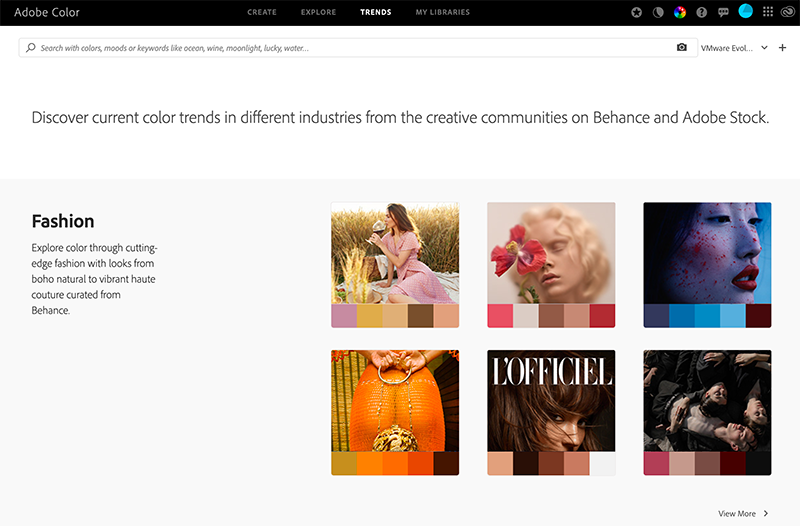This screenshot has width=800, height=526.
Task: Go to the Explore tab
Action: pos(318,13)
